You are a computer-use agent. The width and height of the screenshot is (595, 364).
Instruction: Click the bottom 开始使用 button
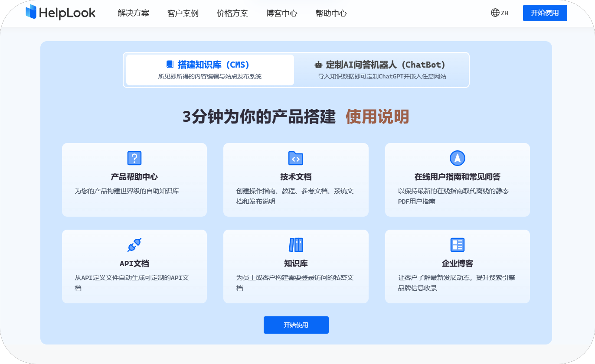coord(296,325)
